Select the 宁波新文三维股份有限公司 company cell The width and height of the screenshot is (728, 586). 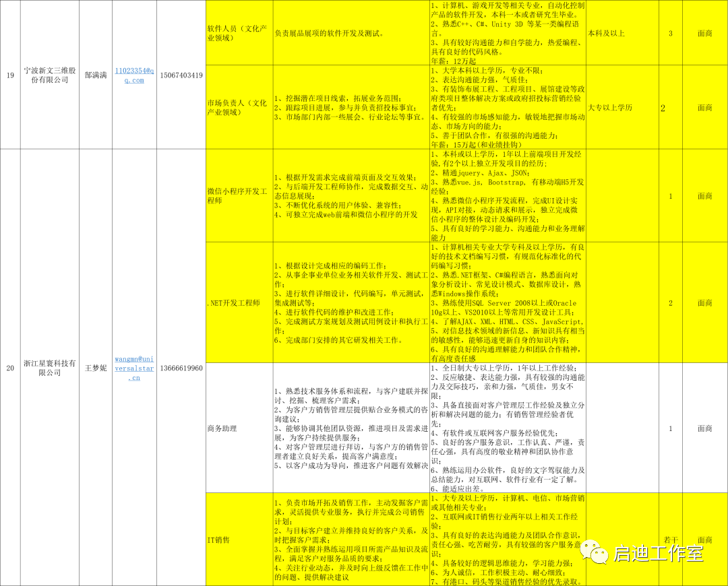point(49,75)
